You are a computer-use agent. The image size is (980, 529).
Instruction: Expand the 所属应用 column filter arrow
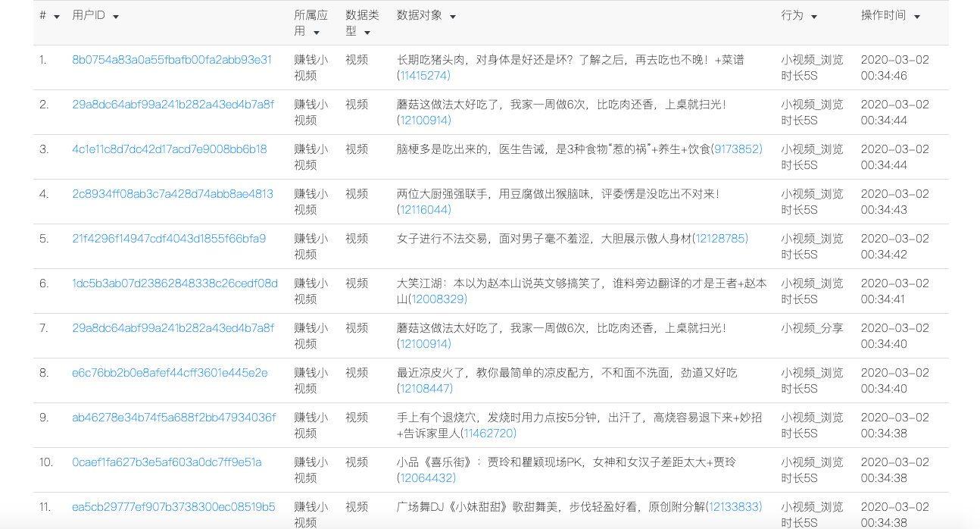pyautogui.click(x=317, y=33)
